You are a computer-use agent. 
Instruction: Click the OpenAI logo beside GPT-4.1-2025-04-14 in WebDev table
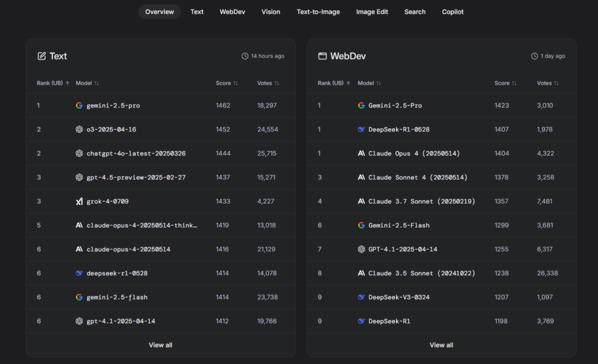361,250
